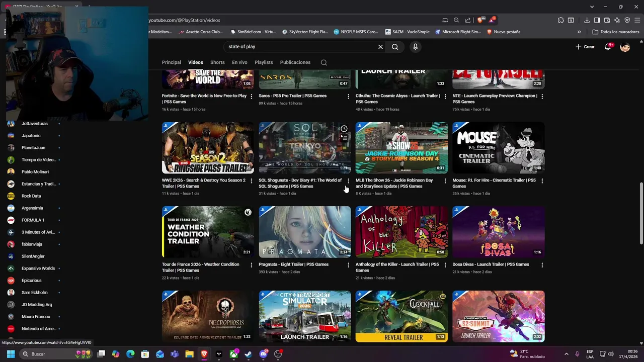Open Brave Rewards triangle icon
The image size is (644, 362).
492,20
